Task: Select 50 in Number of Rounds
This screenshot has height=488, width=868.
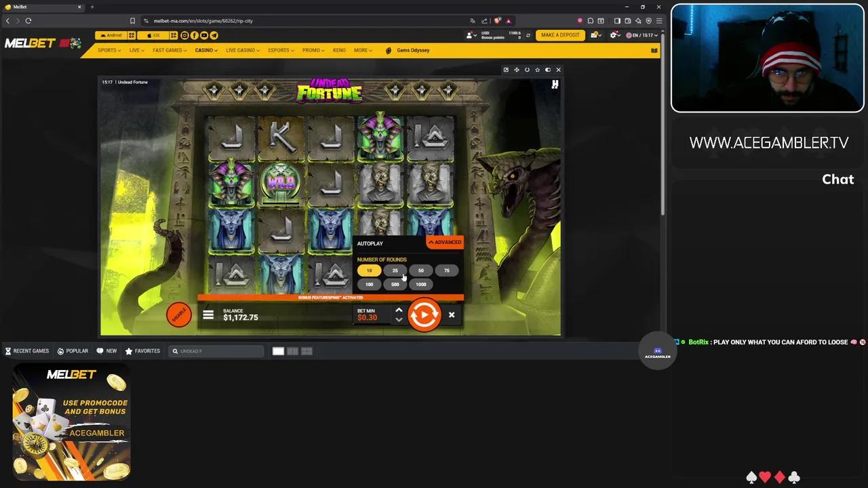Action: [x=420, y=270]
